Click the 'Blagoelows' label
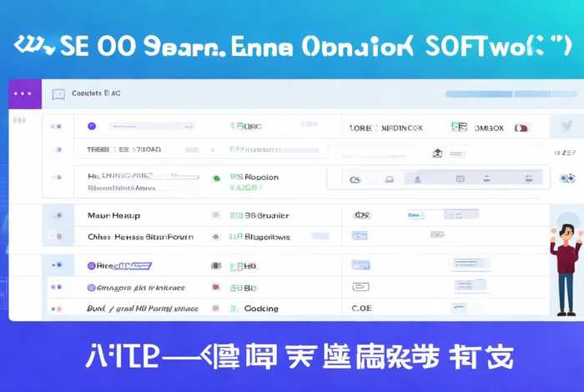The image size is (584, 392). coord(267,237)
